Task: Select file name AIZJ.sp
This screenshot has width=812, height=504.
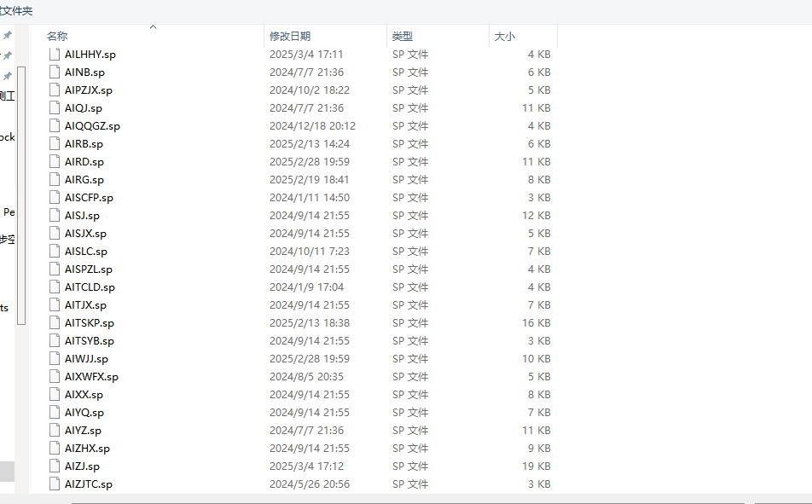Action: pos(83,466)
